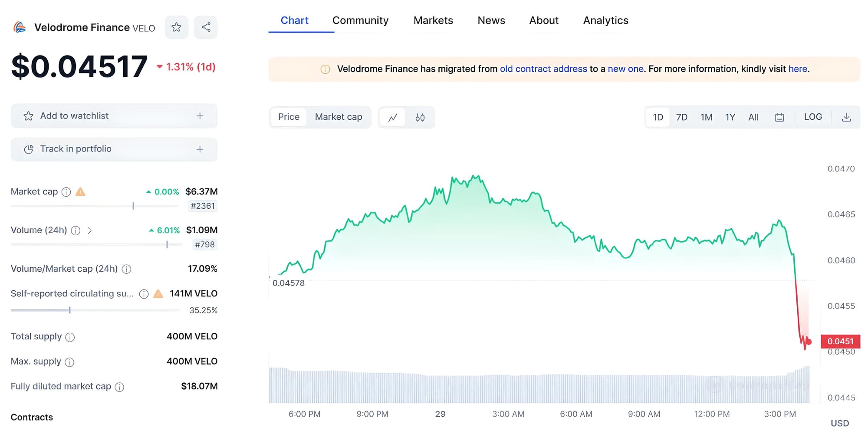Image resolution: width=868 pixels, height=434 pixels.
Task: Click the Volume rank progress bar
Action: tap(97, 245)
